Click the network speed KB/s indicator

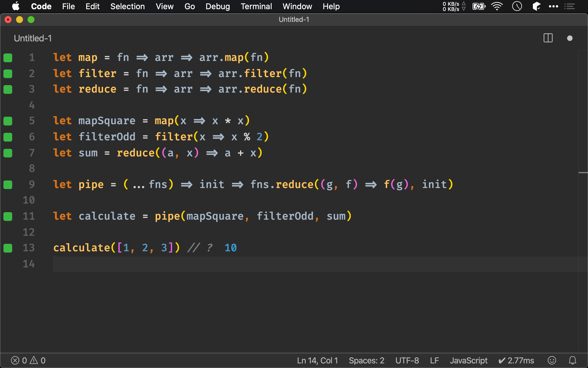(454, 6)
